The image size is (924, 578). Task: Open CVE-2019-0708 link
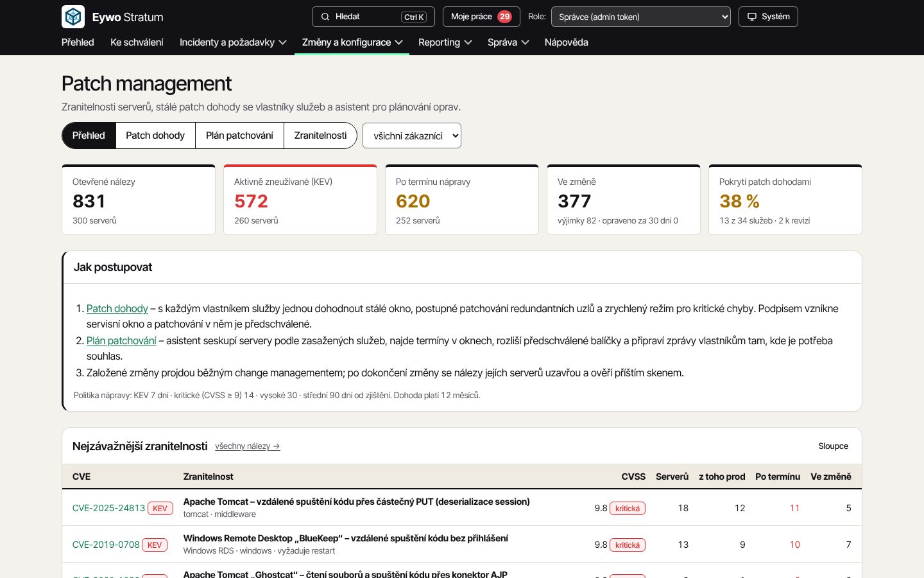click(106, 545)
